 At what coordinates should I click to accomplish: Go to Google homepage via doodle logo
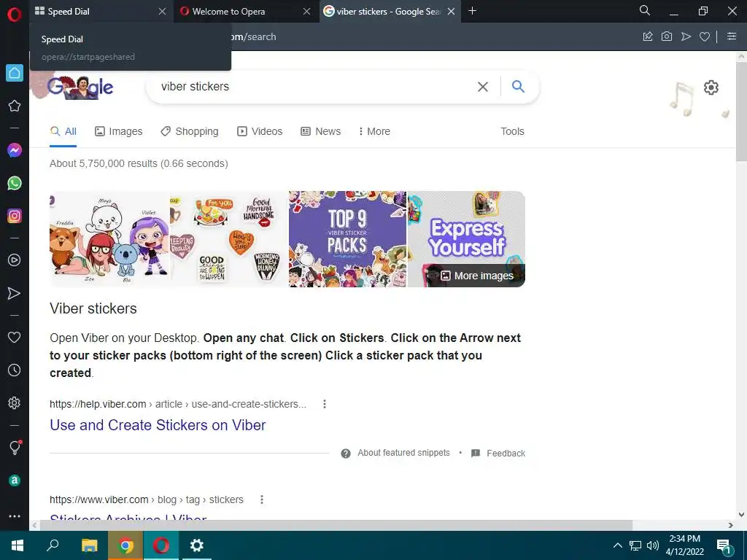point(81,87)
